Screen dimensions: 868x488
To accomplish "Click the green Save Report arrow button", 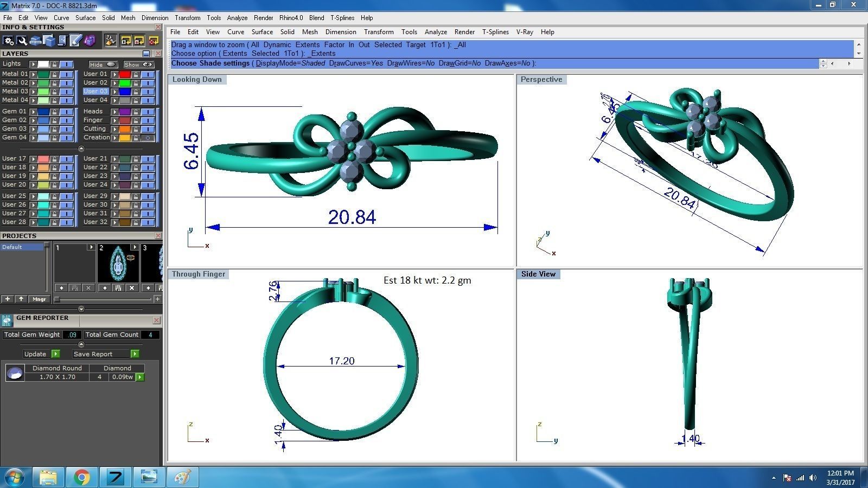I will pyautogui.click(x=135, y=354).
